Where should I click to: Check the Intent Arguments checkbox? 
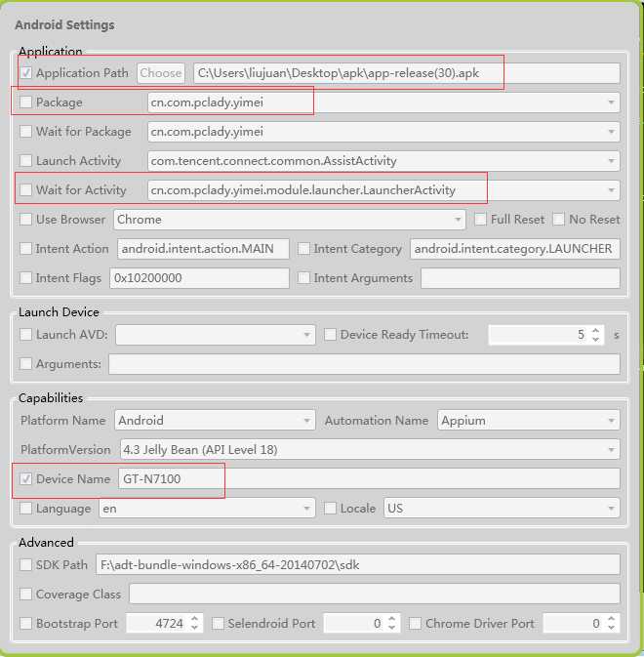click(x=303, y=278)
